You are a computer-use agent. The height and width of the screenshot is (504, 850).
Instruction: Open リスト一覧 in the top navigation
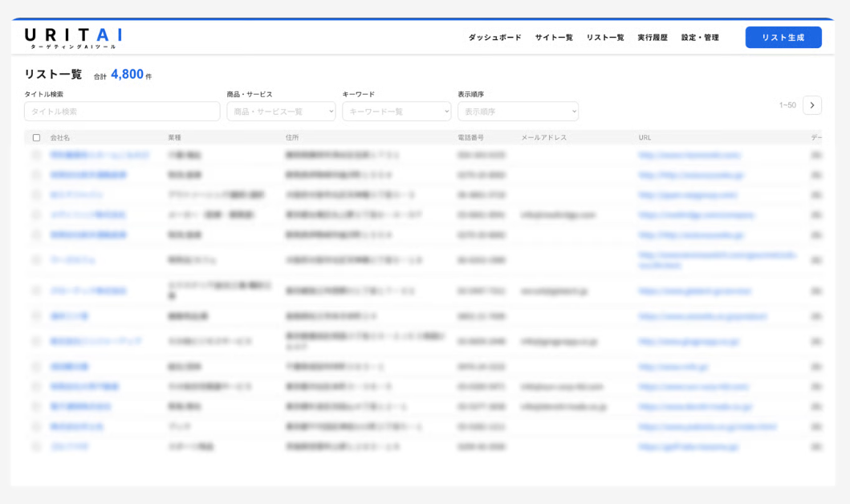pyautogui.click(x=604, y=38)
